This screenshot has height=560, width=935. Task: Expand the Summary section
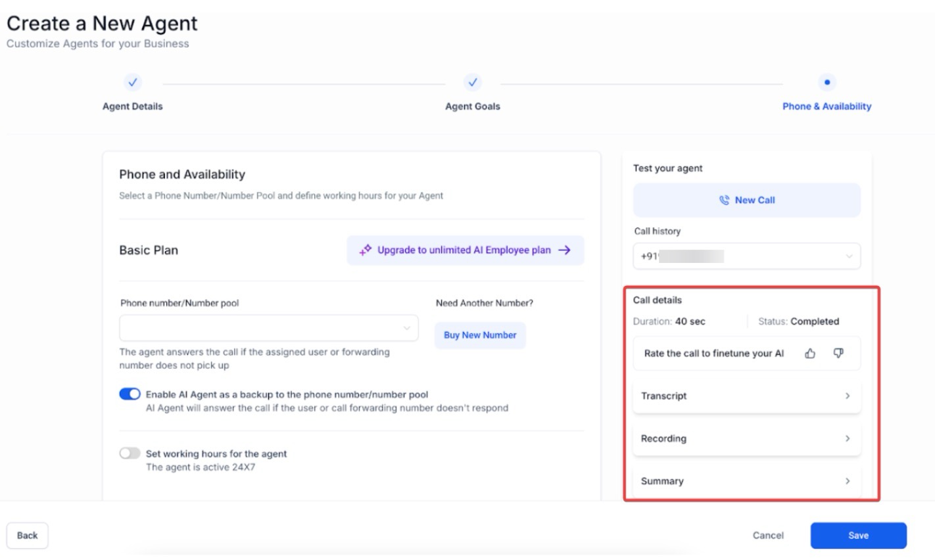(746, 481)
